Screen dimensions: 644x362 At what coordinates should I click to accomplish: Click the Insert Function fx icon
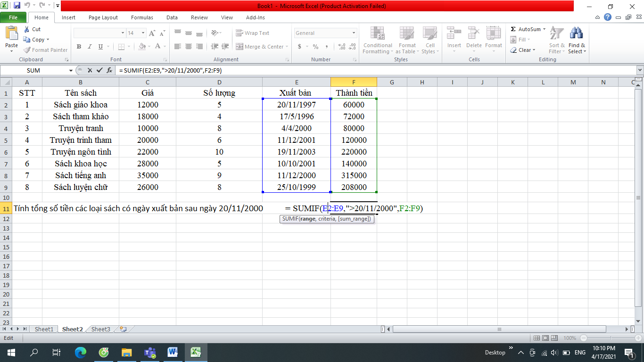coord(109,70)
